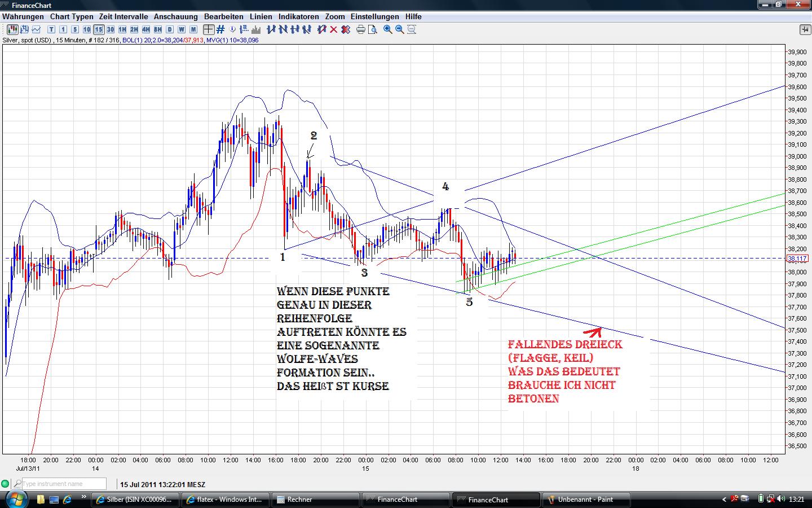Click the volume speaker tray icon

(x=781, y=499)
